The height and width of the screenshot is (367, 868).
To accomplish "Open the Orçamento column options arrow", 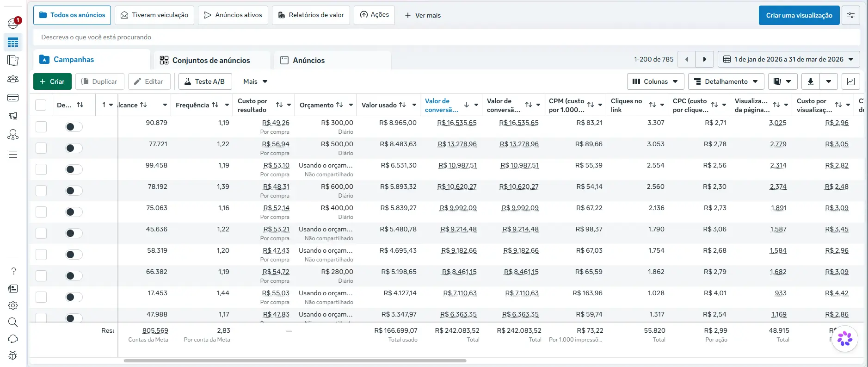I will click(x=351, y=105).
